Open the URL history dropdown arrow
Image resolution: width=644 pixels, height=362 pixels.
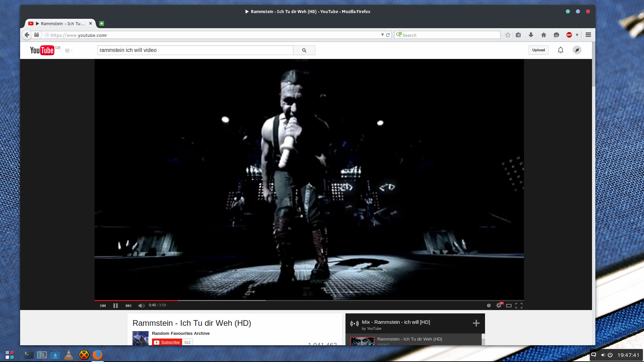(382, 35)
